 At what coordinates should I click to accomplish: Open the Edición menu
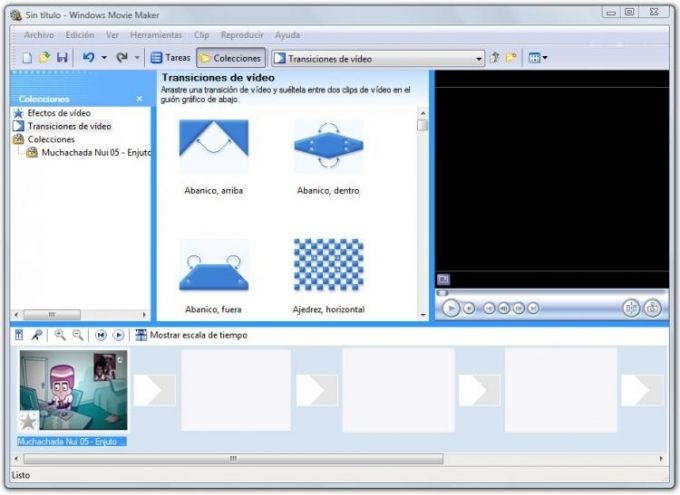click(80, 35)
